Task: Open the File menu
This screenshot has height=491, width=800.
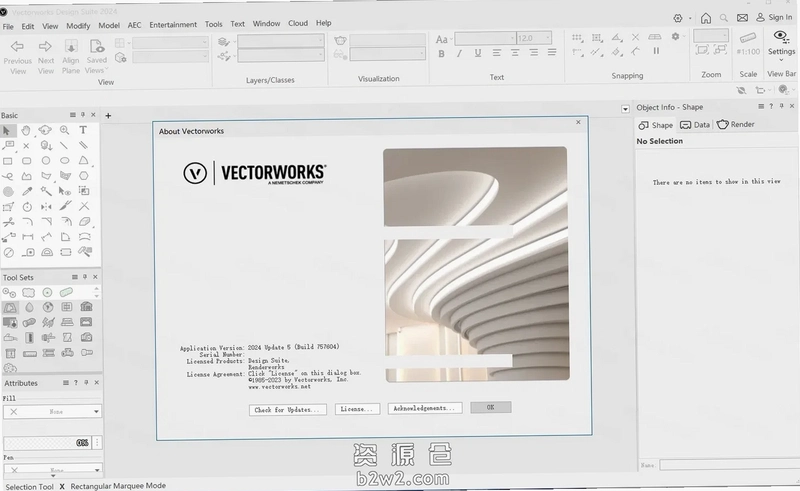Action: (x=8, y=26)
